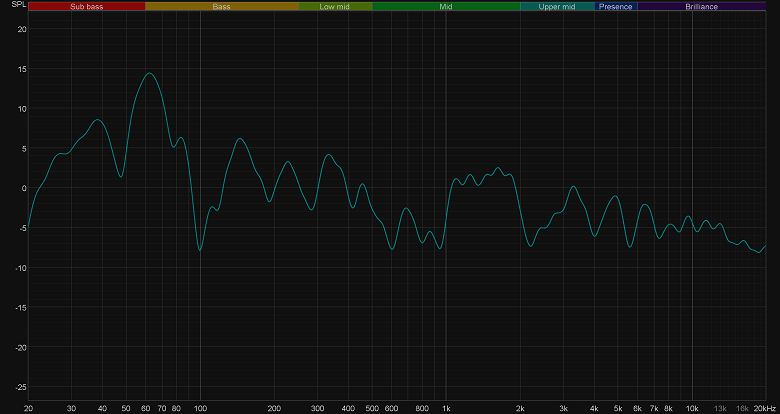Click the -25 dB axis value
Image resolution: width=780 pixels, height=414 pixels.
[20, 387]
